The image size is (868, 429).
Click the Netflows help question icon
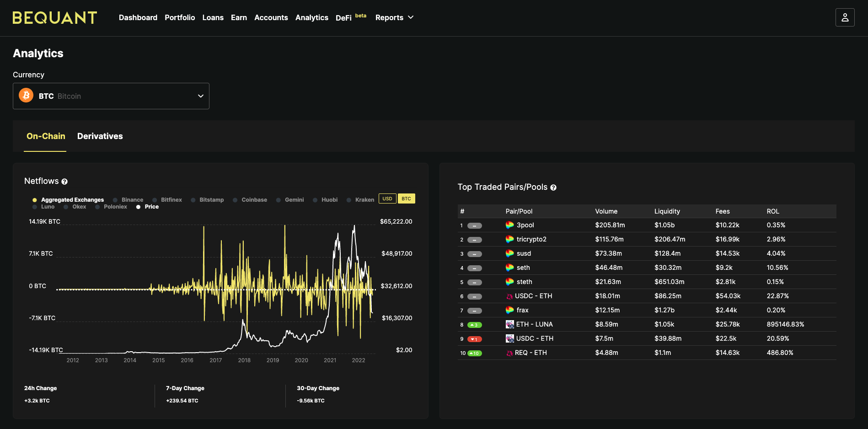[x=64, y=182]
